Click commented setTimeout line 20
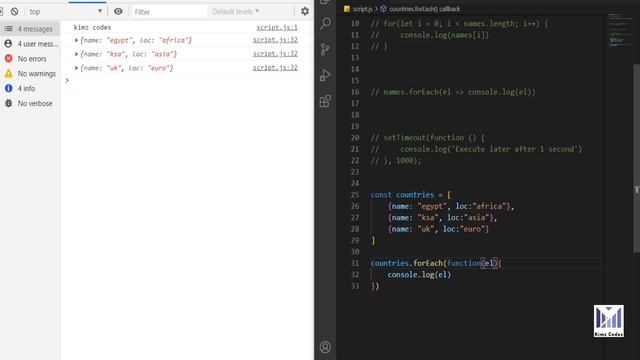The height and width of the screenshot is (360, 640). click(x=428, y=138)
